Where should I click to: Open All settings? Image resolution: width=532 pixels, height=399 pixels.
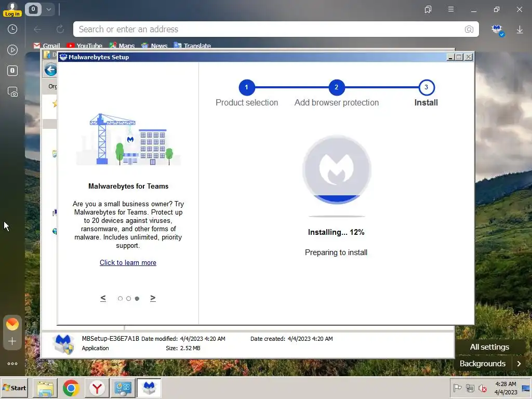tap(489, 347)
